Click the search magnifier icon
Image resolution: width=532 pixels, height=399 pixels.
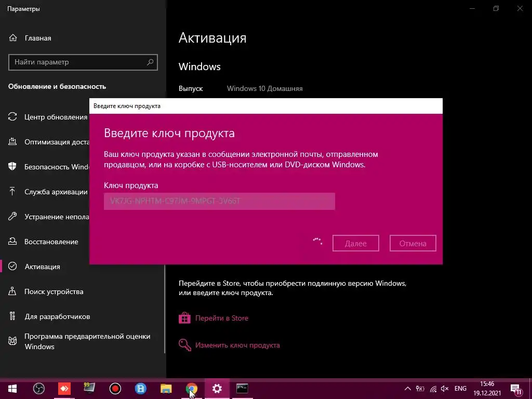pyautogui.click(x=150, y=62)
